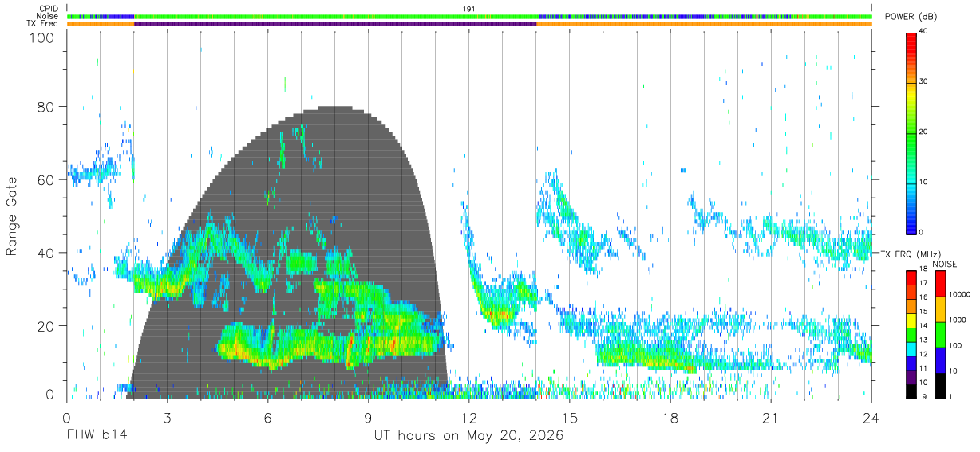Click the 10000 label on noise scale

[958, 294]
